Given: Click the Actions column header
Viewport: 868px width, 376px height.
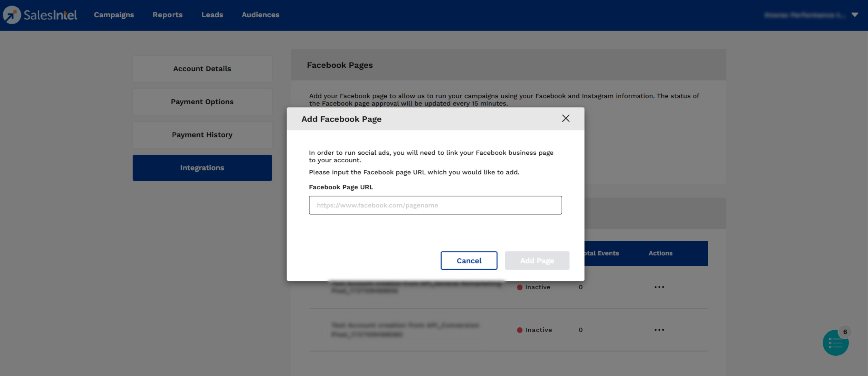Looking at the screenshot, I should pos(660,253).
